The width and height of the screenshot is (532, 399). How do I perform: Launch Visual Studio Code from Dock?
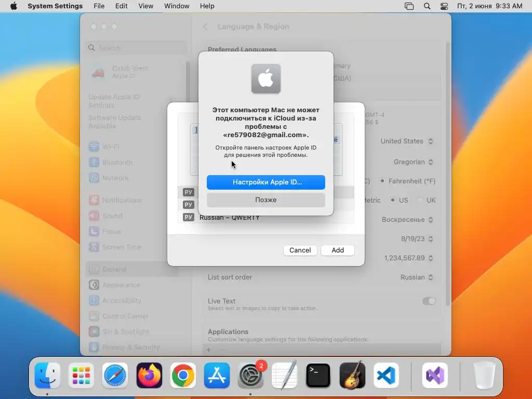(386, 375)
